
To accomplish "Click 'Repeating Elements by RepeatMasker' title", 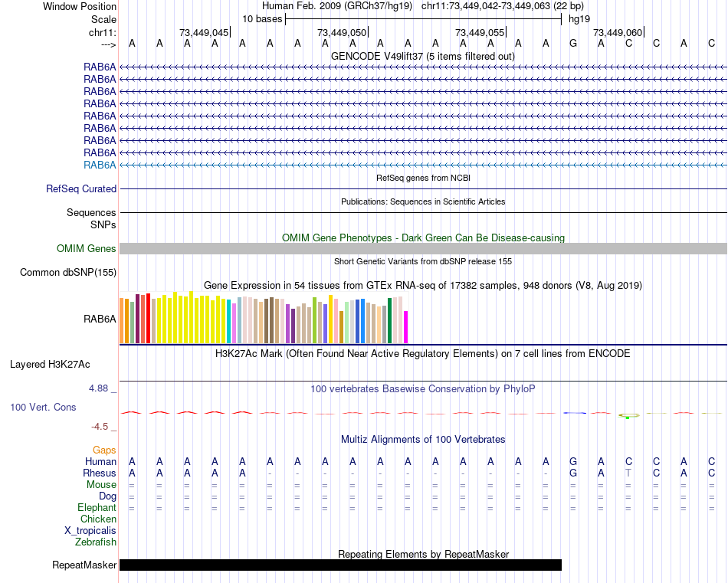I will point(423,554).
